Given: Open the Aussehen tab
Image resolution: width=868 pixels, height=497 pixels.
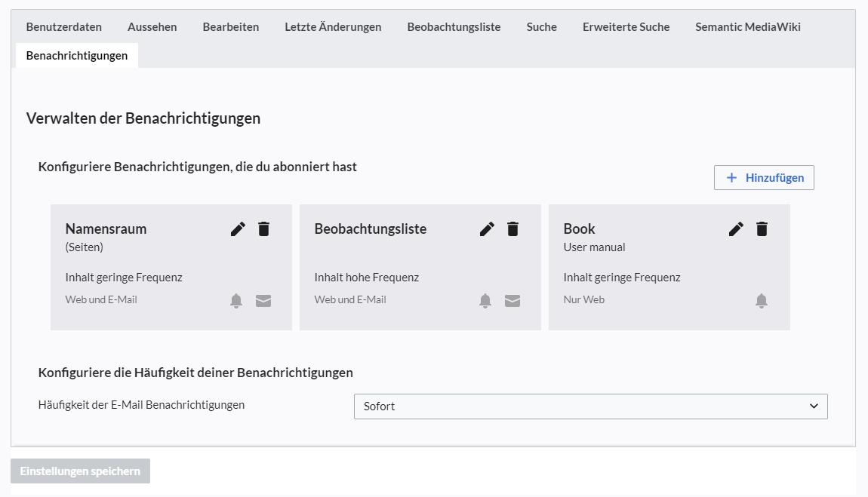Looking at the screenshot, I should (152, 27).
